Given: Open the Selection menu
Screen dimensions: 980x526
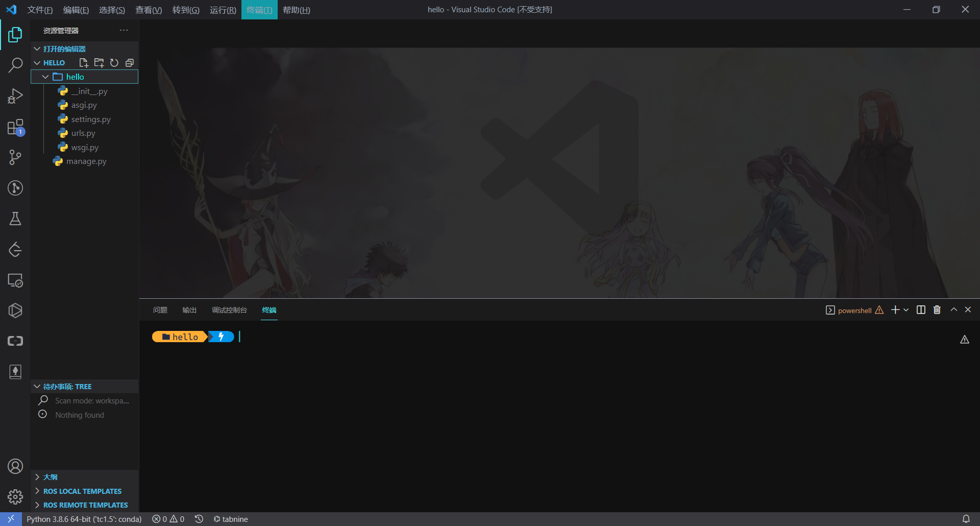Looking at the screenshot, I should click(112, 10).
